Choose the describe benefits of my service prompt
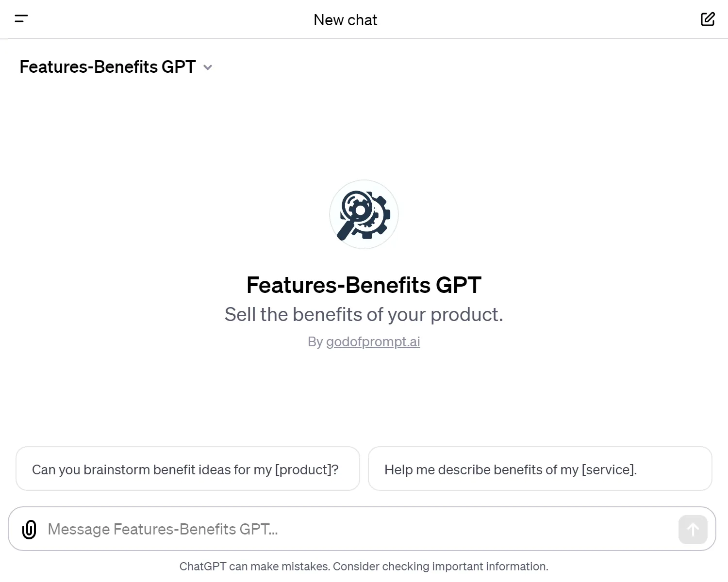 point(540,469)
